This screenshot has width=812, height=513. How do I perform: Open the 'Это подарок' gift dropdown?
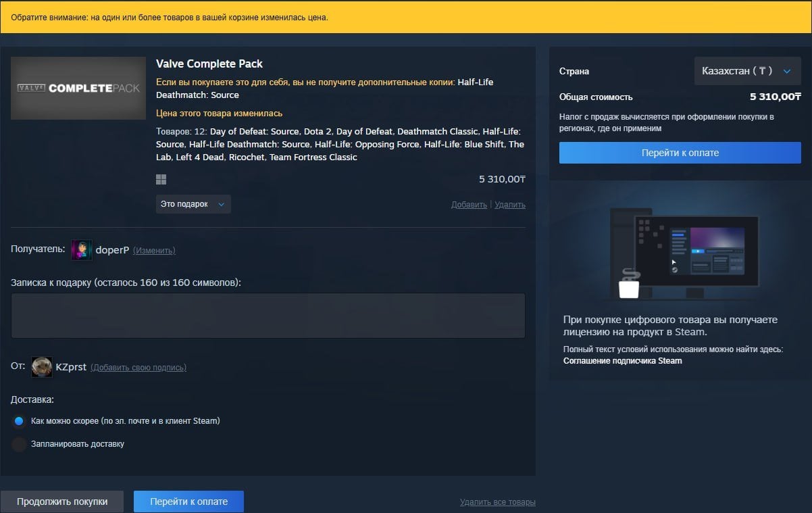(x=193, y=203)
